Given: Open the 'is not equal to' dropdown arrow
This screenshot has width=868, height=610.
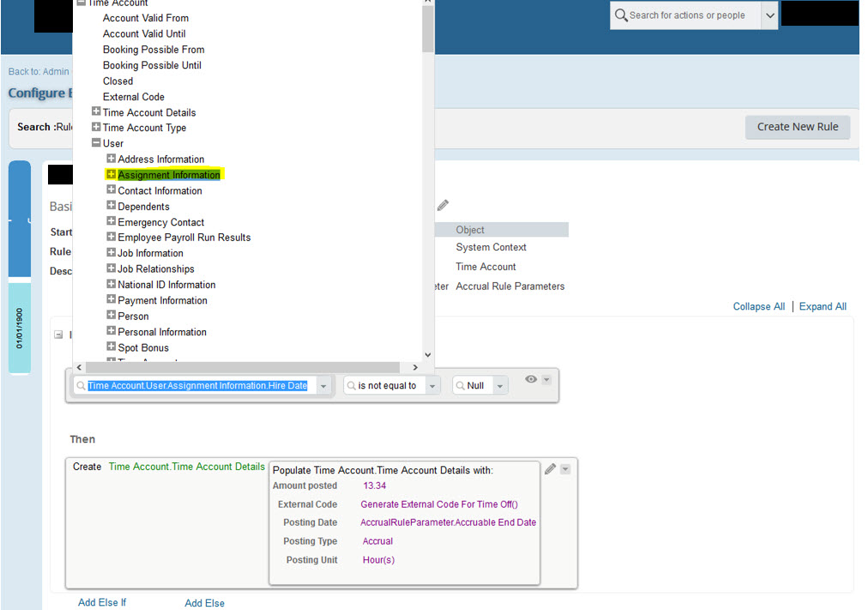Looking at the screenshot, I should (x=432, y=386).
